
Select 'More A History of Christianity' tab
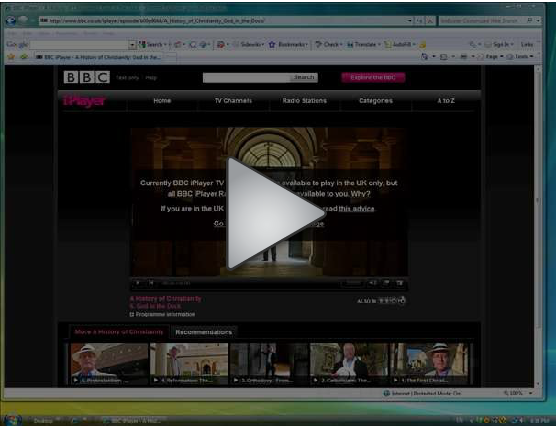click(x=119, y=332)
